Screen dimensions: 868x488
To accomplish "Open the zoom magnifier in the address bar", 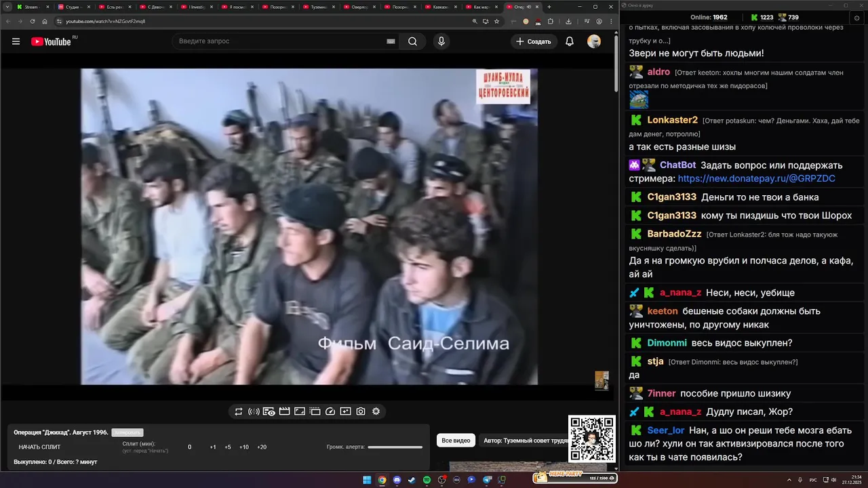I will [x=475, y=21].
